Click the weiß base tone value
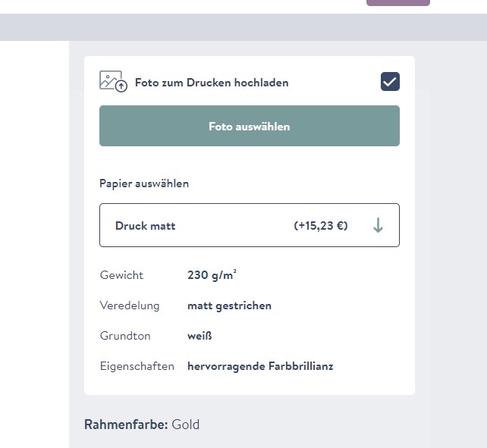Screen dimensions: 487x448 click(200, 336)
